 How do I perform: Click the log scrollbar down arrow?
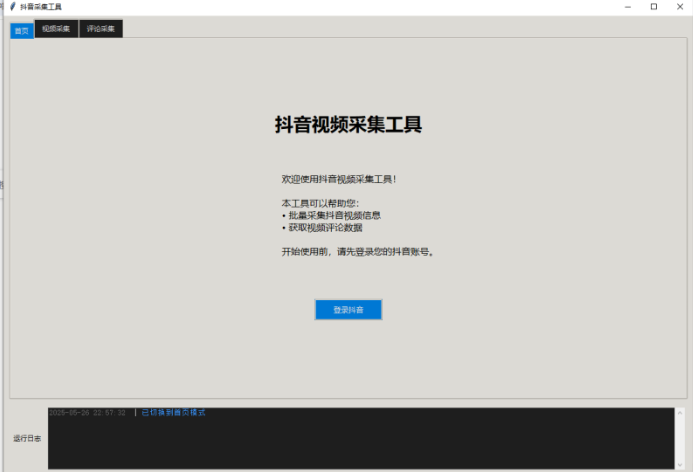(680, 465)
